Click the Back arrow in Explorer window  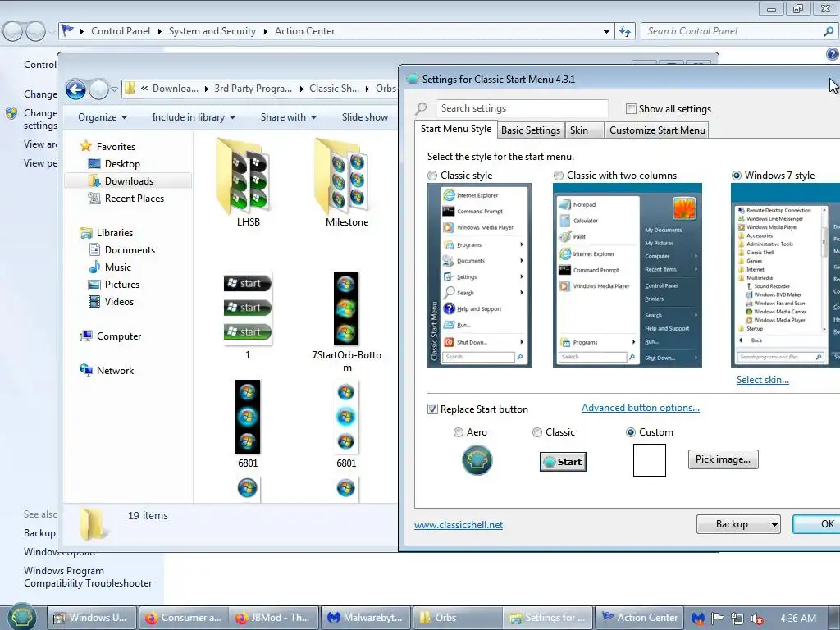point(75,89)
